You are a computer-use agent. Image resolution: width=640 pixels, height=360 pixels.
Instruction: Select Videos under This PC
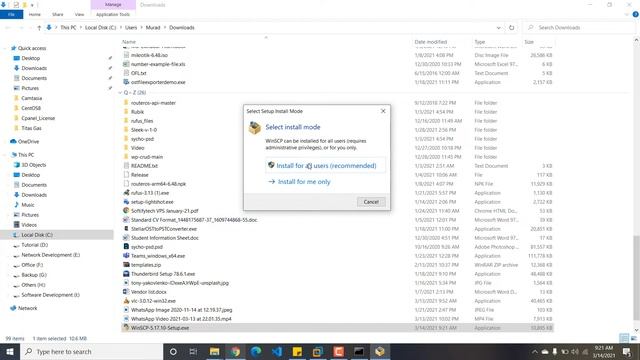[x=29, y=225]
